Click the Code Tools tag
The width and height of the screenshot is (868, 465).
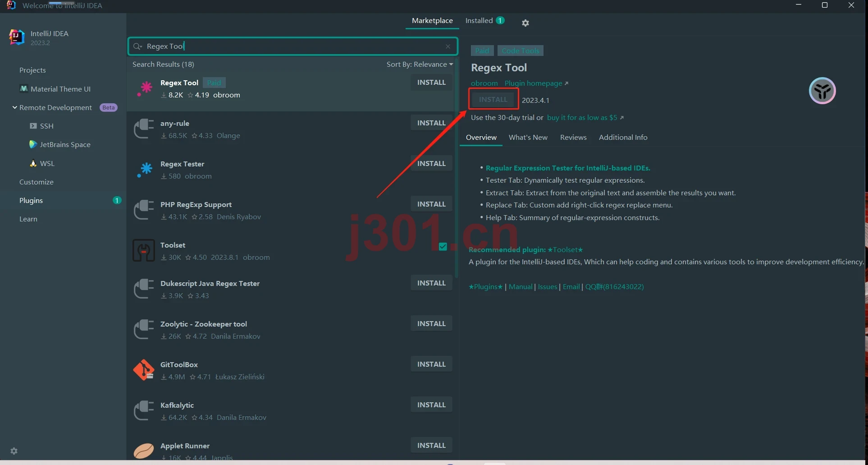point(521,51)
